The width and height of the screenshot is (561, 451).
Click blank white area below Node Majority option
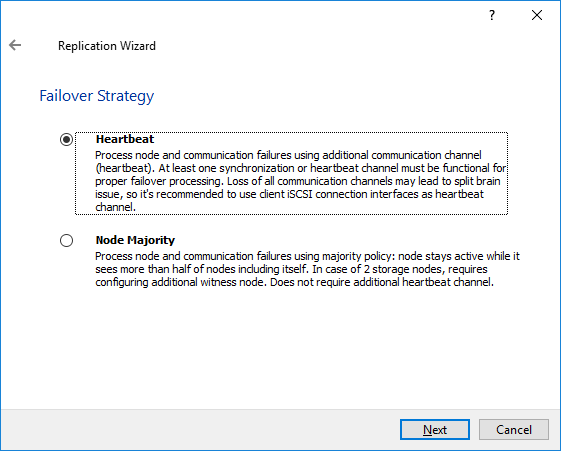click(280, 347)
